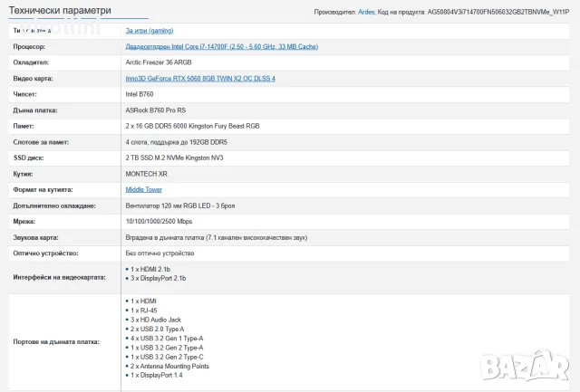This screenshot has width=580, height=392.
Task: Select the '3 x DisplayPort 2.1b' list item
Action: coord(159,278)
